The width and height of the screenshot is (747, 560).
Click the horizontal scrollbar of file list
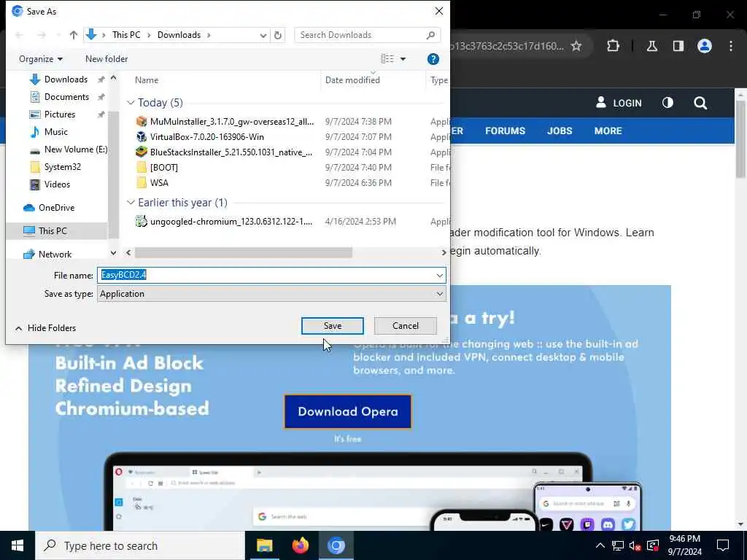pyautogui.click(x=244, y=252)
